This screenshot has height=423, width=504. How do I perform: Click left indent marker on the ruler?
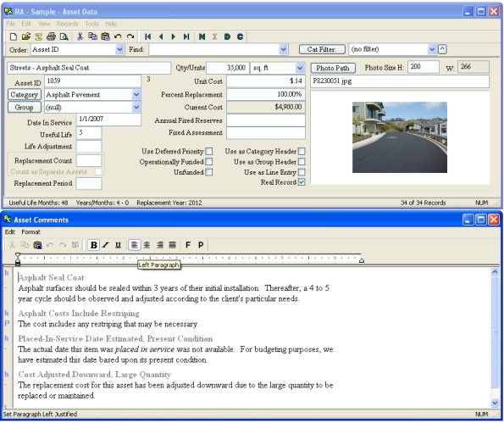pyautogui.click(x=18, y=259)
